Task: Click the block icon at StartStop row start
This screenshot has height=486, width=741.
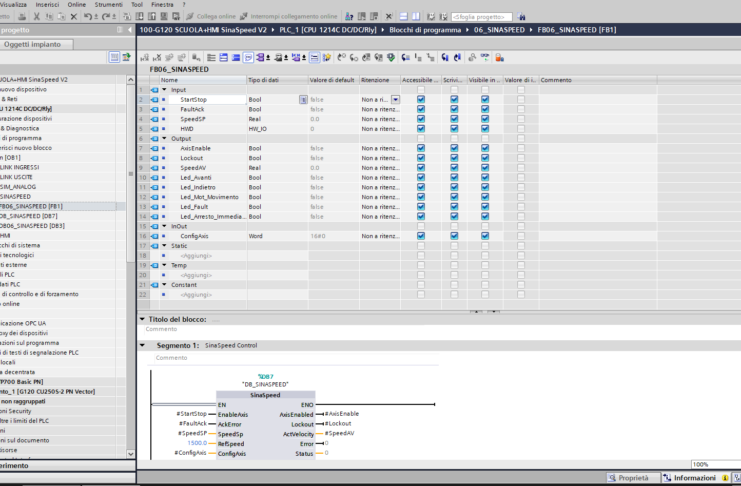Action: (154, 100)
